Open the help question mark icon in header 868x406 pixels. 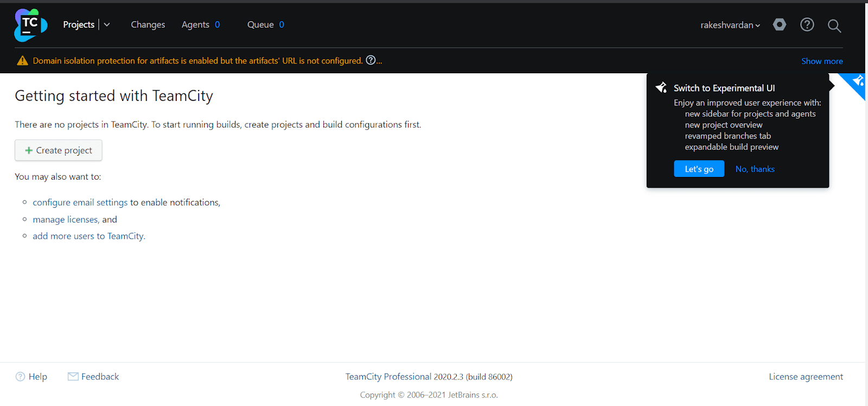point(807,25)
